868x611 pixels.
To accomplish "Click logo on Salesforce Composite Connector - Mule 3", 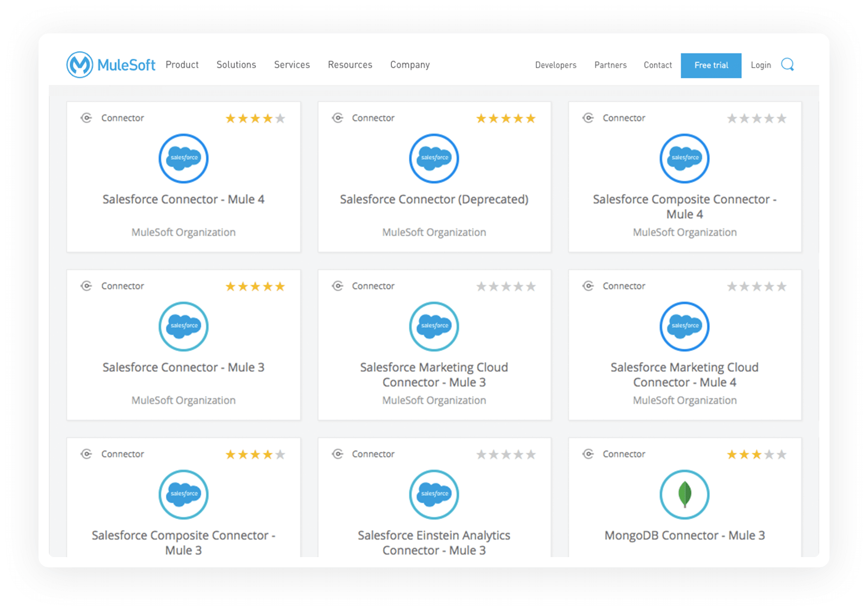I will pyautogui.click(x=183, y=494).
